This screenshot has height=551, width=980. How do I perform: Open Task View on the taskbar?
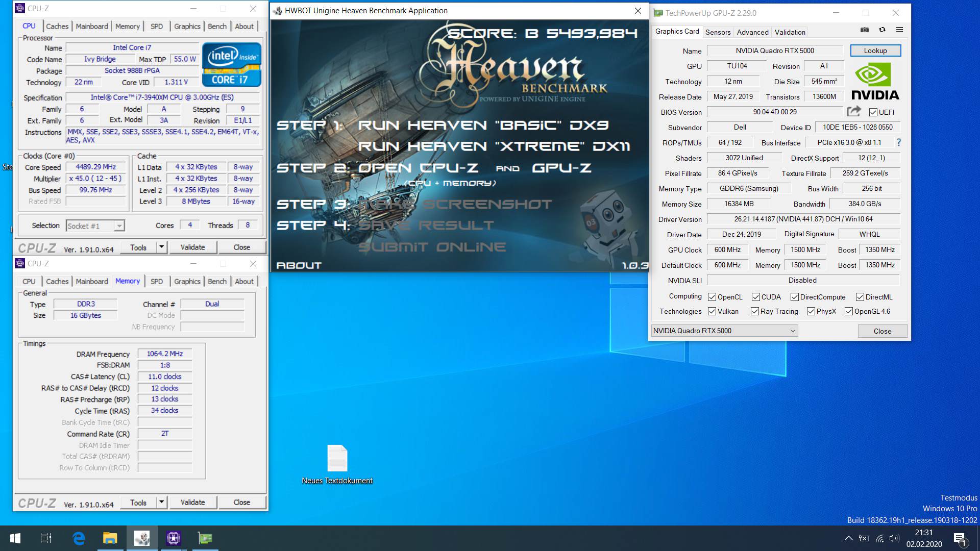[x=46, y=538]
